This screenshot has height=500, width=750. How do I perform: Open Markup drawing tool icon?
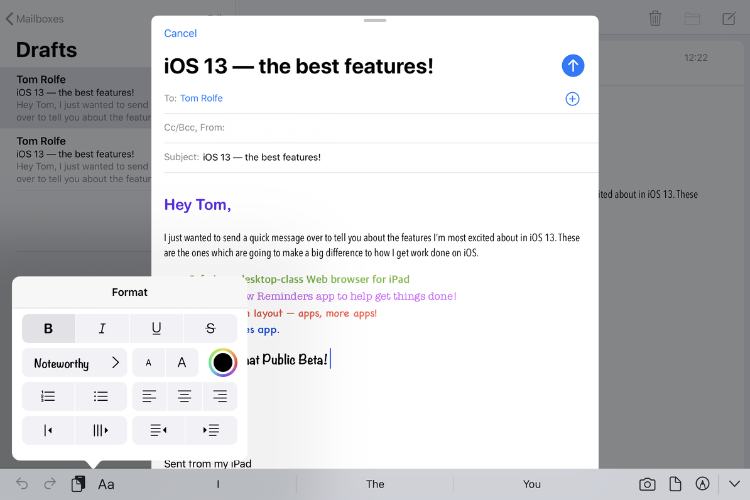[x=702, y=484]
